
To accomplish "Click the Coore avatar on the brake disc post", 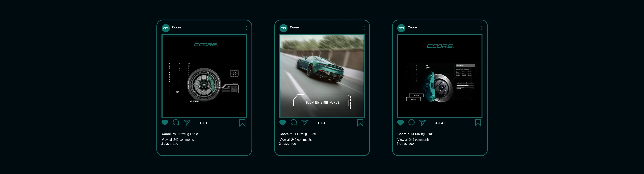I will (401, 28).
